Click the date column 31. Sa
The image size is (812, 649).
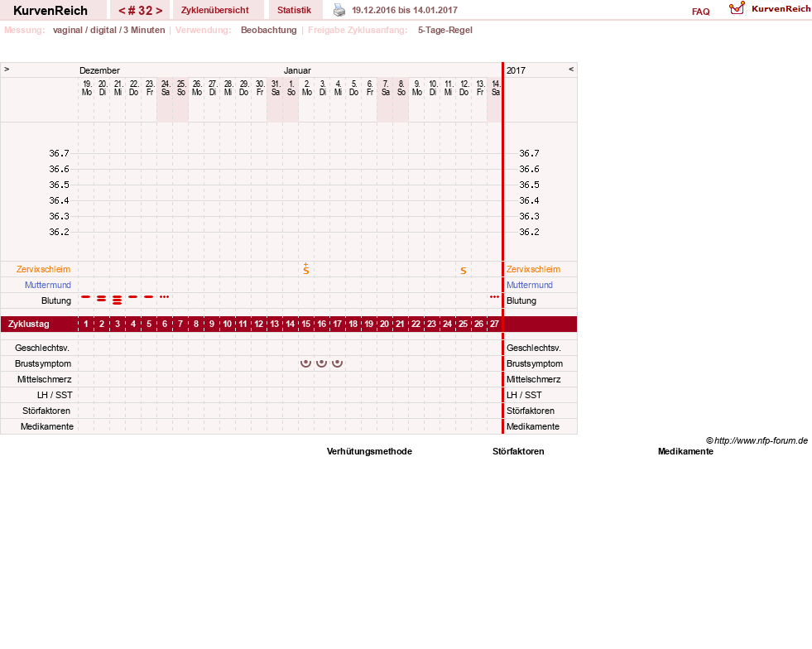click(276, 88)
